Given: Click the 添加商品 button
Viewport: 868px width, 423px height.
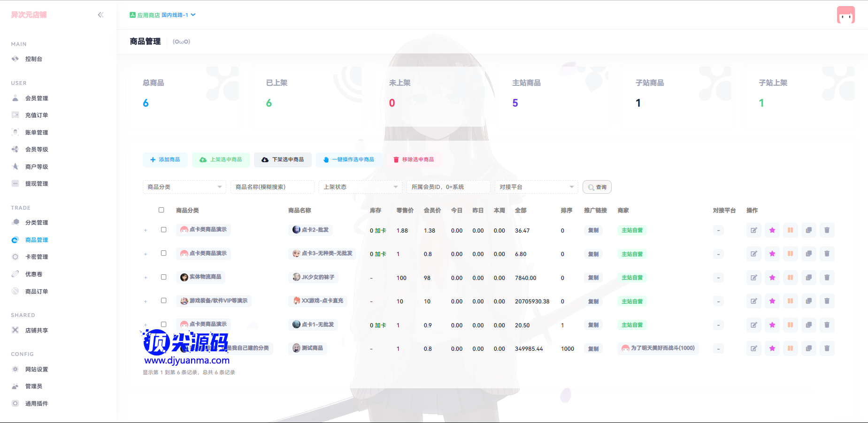Looking at the screenshot, I should (165, 160).
